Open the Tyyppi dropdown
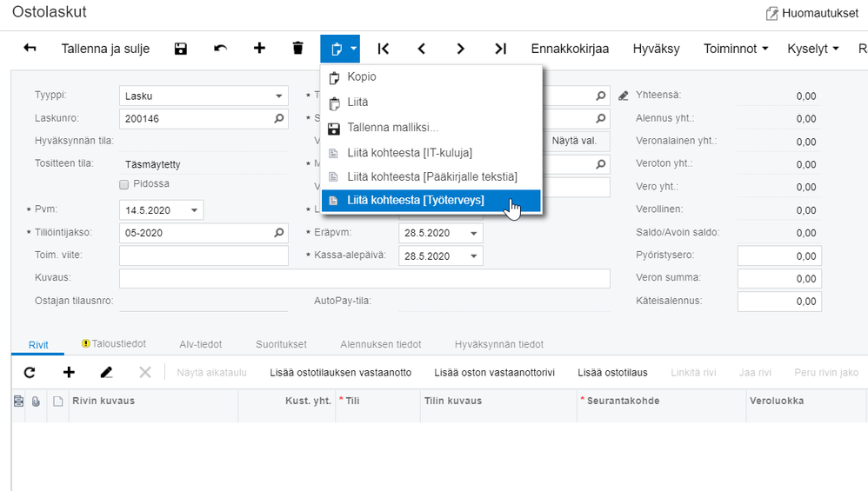 click(279, 96)
